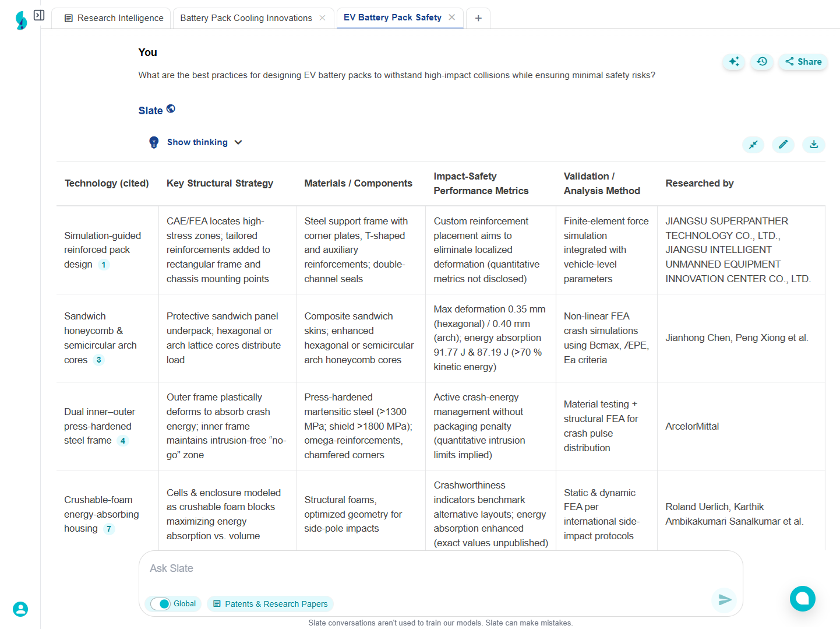Viewport: 840px width, 629px height.
Task: Click the collapse table icon
Action: coord(753,145)
